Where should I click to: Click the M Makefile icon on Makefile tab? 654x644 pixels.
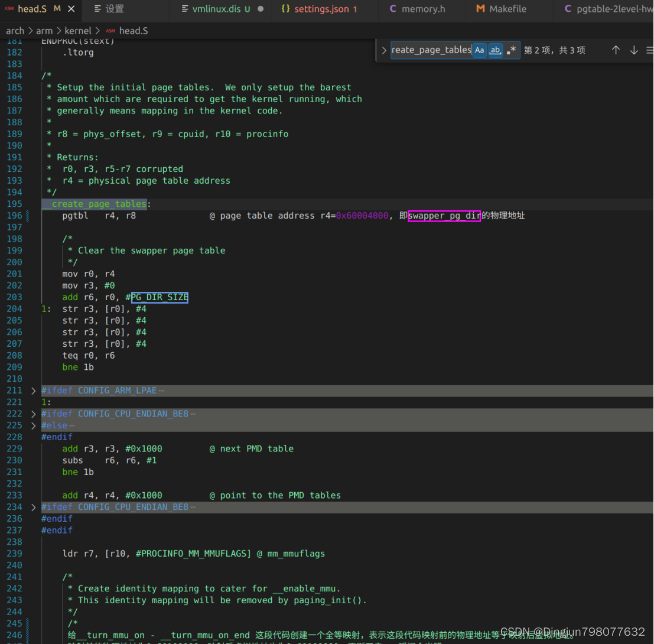[479, 8]
